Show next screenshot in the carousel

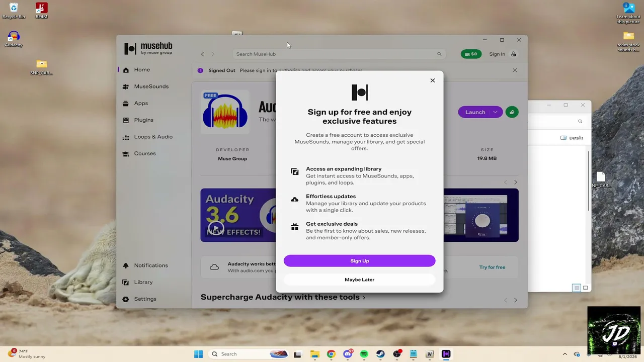coord(515,182)
